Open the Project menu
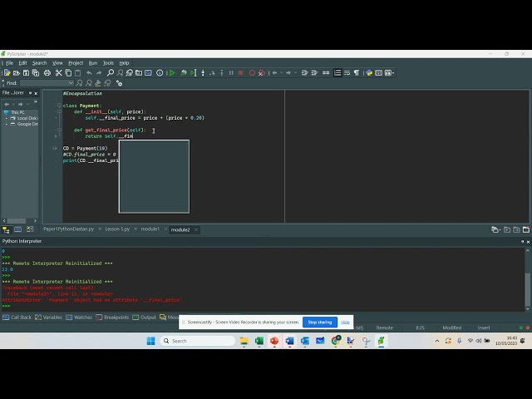Viewport: 532px width, 399px height. (76, 63)
